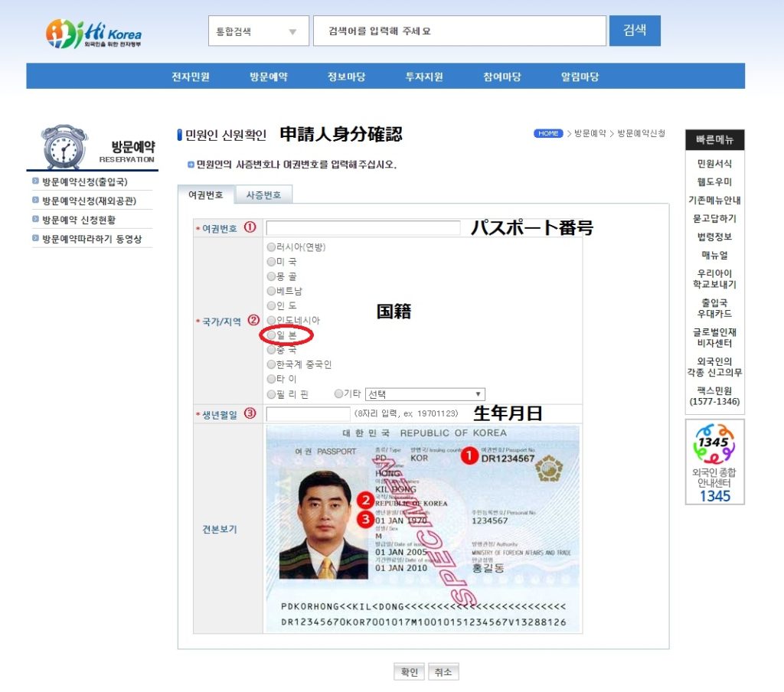Select the 베트남 radio button

tap(271, 291)
